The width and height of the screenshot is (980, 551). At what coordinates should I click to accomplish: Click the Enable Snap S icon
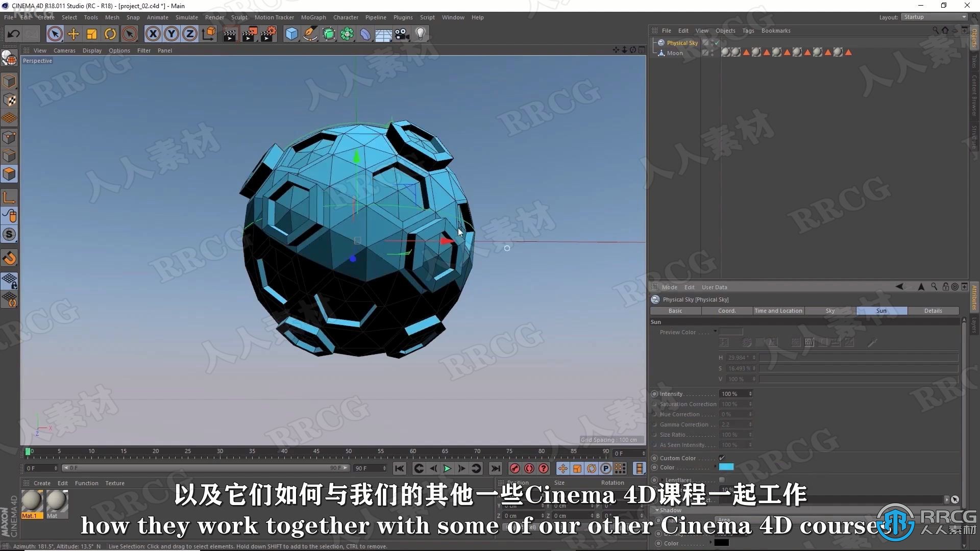[x=9, y=235]
